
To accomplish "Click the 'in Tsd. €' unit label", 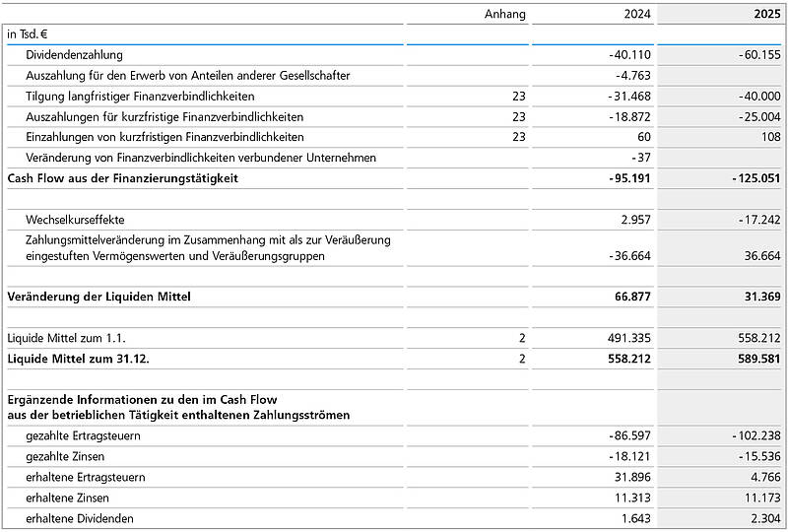I will [28, 34].
